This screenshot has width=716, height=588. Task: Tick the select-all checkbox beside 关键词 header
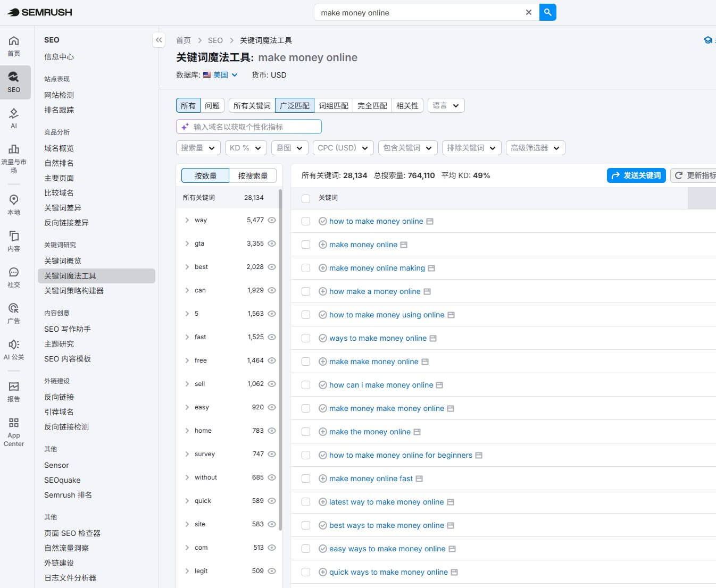306,198
